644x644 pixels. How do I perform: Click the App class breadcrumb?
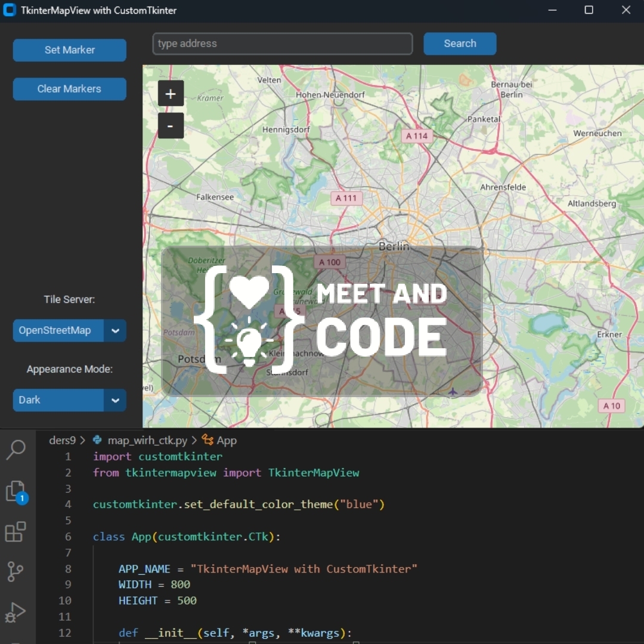pos(227,441)
